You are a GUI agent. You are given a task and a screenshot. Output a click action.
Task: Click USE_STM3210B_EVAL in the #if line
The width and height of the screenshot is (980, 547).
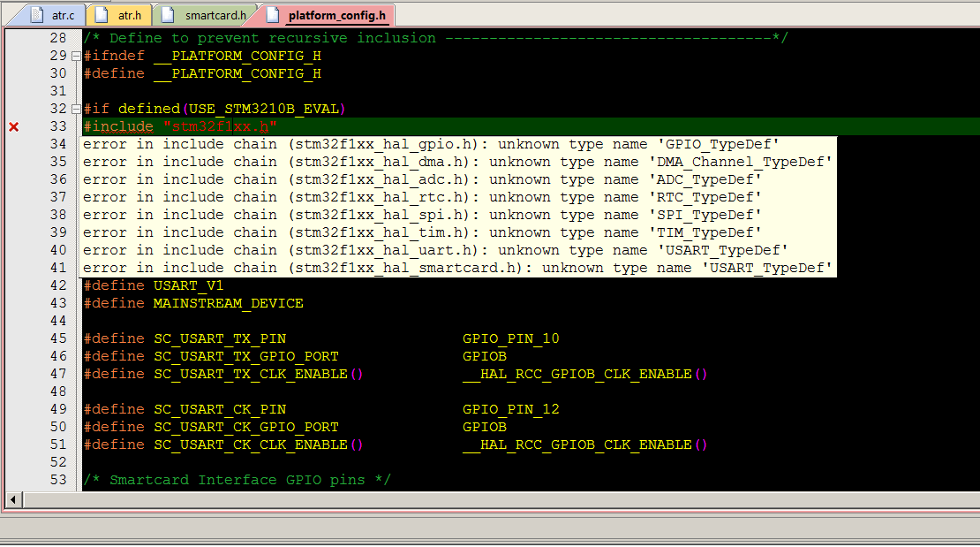point(264,109)
